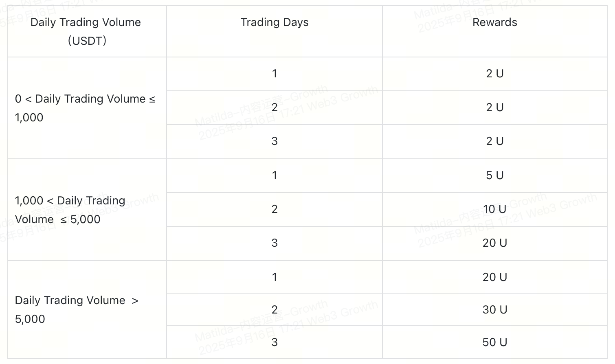Click trading day 1 in the lowest tier
This screenshot has width=615, height=364.
click(x=275, y=74)
